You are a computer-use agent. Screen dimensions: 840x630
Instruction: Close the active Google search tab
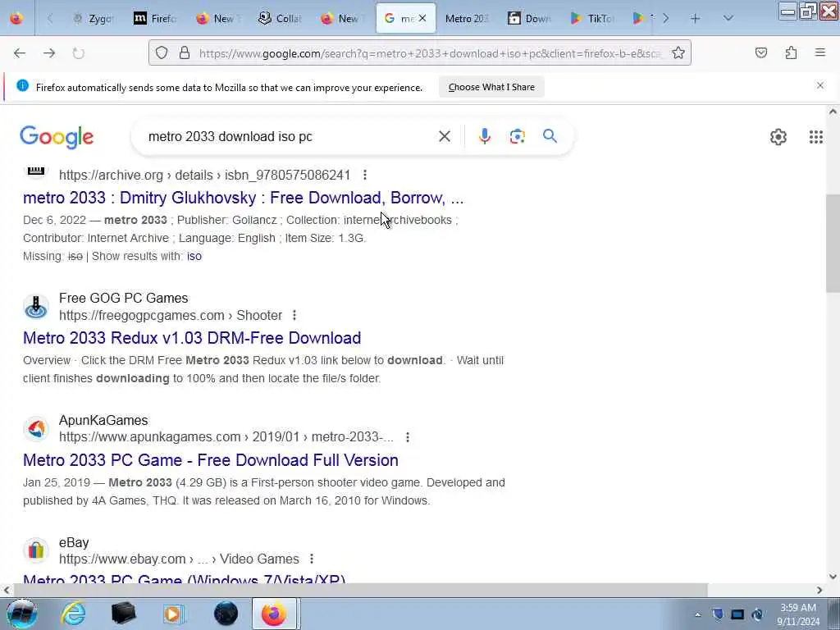422,18
